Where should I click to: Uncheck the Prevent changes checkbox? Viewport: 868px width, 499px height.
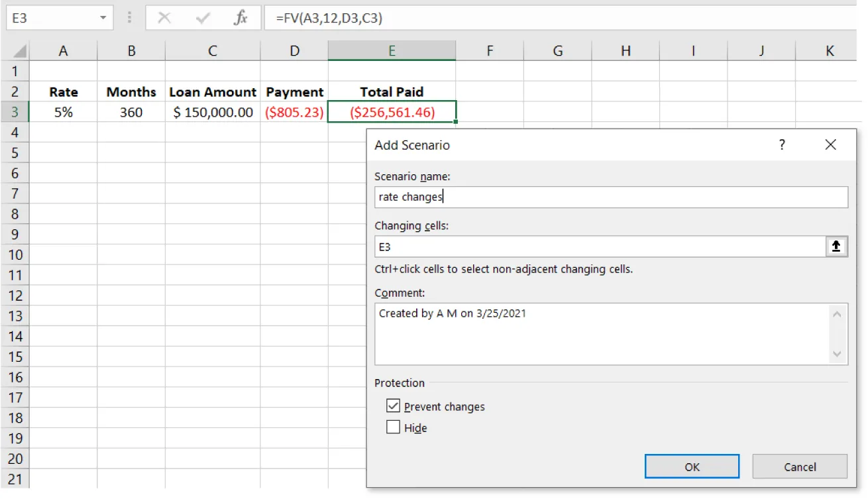click(x=393, y=406)
